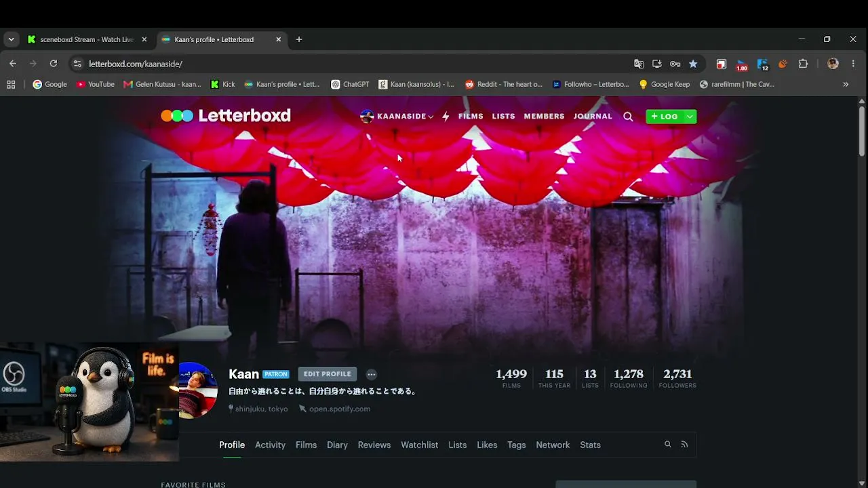Open the three-dots profile options button
This screenshot has width=868, height=488.
[x=371, y=374]
